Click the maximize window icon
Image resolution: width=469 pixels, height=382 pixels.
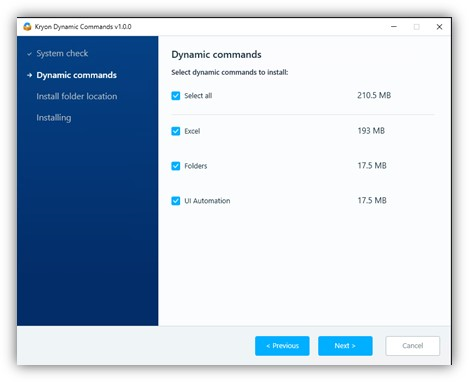coord(416,27)
